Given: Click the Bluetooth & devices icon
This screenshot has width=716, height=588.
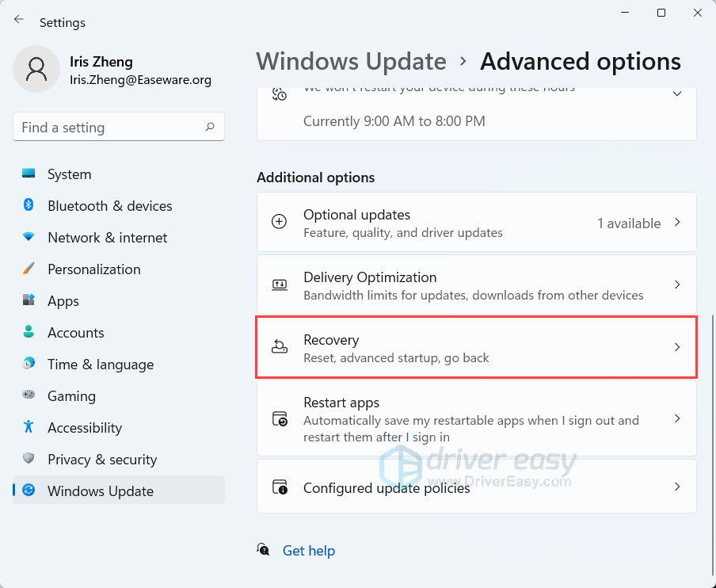Looking at the screenshot, I should point(29,205).
